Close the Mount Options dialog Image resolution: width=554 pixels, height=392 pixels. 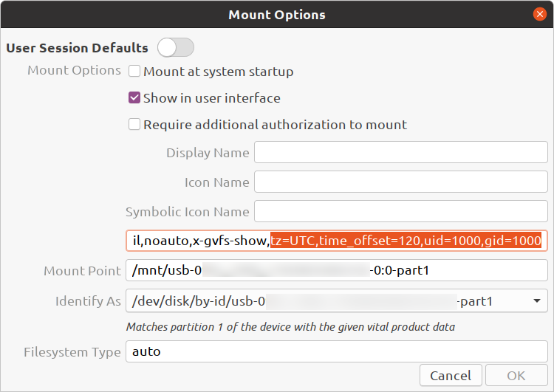click(x=539, y=14)
